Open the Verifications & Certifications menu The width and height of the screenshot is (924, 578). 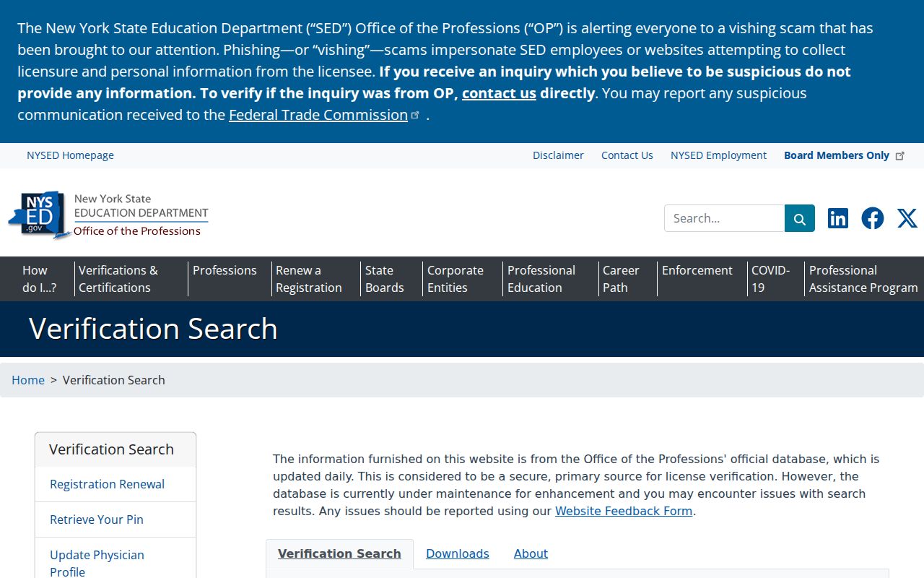coord(118,279)
